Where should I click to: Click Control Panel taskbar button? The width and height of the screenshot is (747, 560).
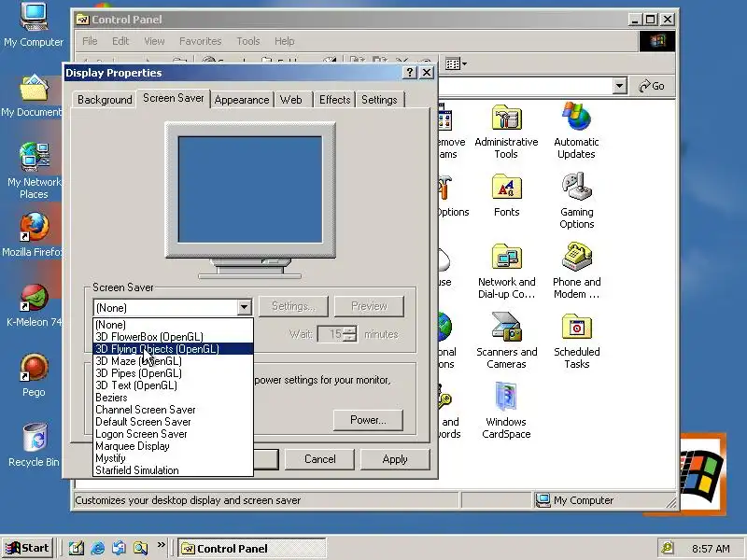click(252, 549)
